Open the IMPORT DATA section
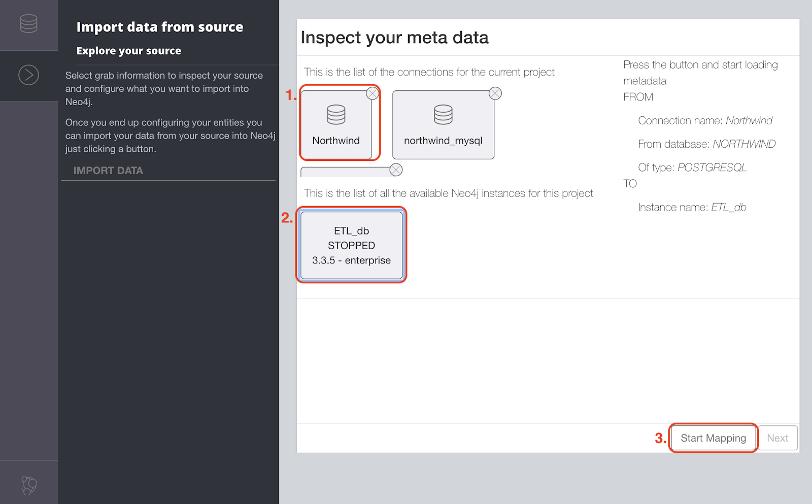This screenshot has width=812, height=504. click(x=108, y=171)
